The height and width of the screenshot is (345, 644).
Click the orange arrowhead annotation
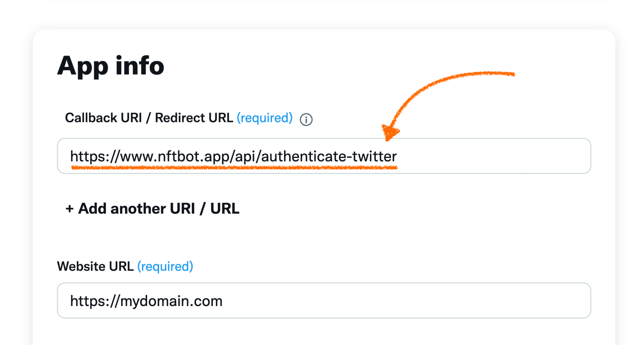[390, 132]
